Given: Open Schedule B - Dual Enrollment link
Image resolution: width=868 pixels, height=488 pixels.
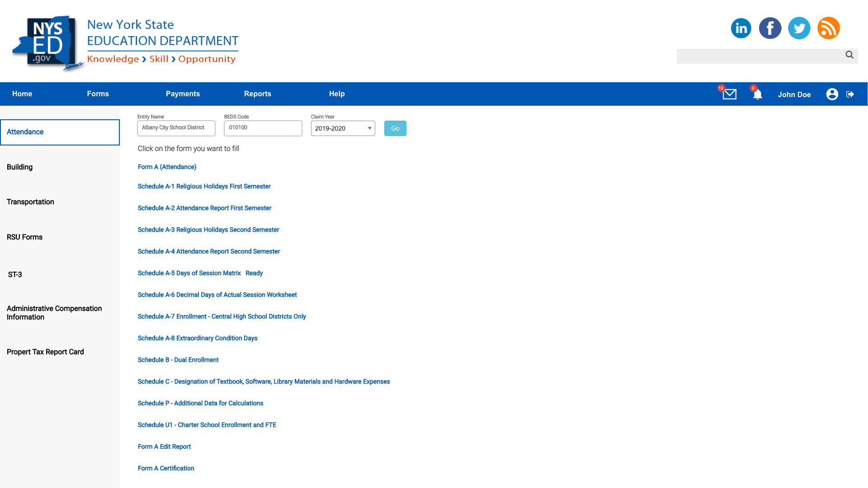Looking at the screenshot, I should pyautogui.click(x=178, y=360).
